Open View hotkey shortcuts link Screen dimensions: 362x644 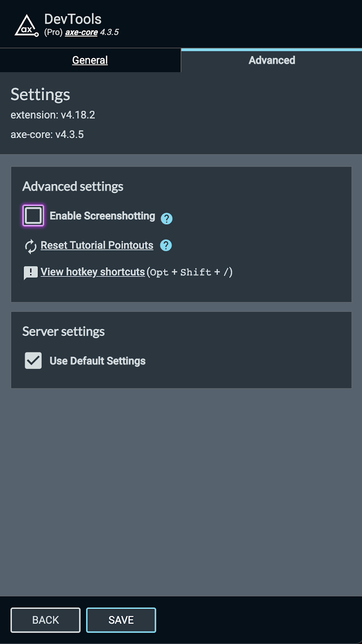93,272
